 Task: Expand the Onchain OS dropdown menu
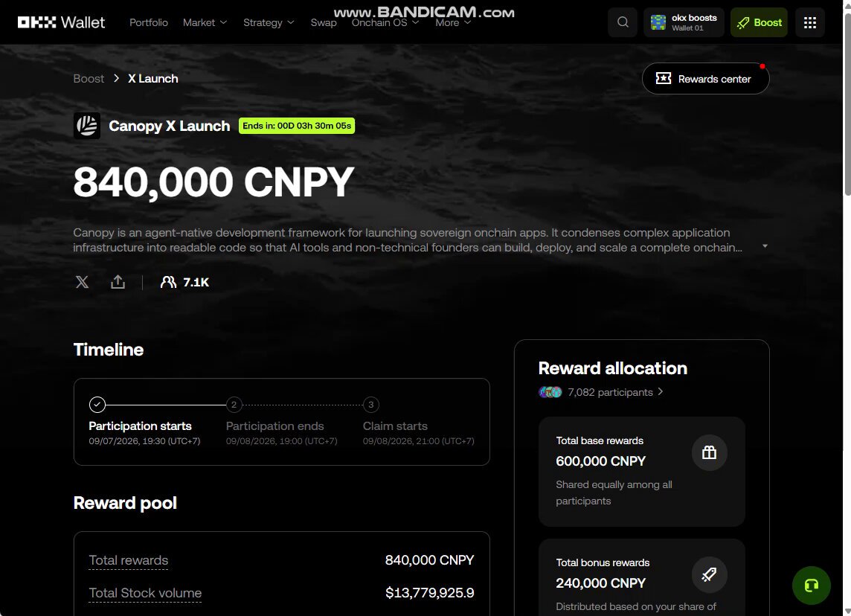(x=385, y=22)
